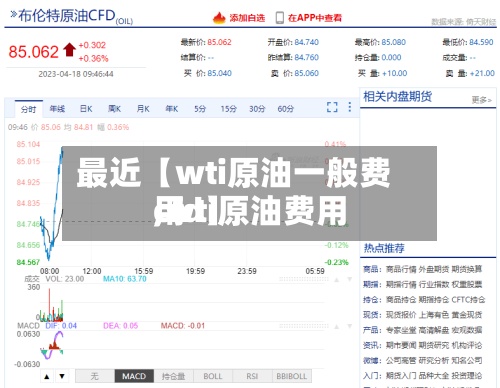Viewport: 500px width, 388px height.
Task: Open the 投资理论 link
Action: point(467,376)
